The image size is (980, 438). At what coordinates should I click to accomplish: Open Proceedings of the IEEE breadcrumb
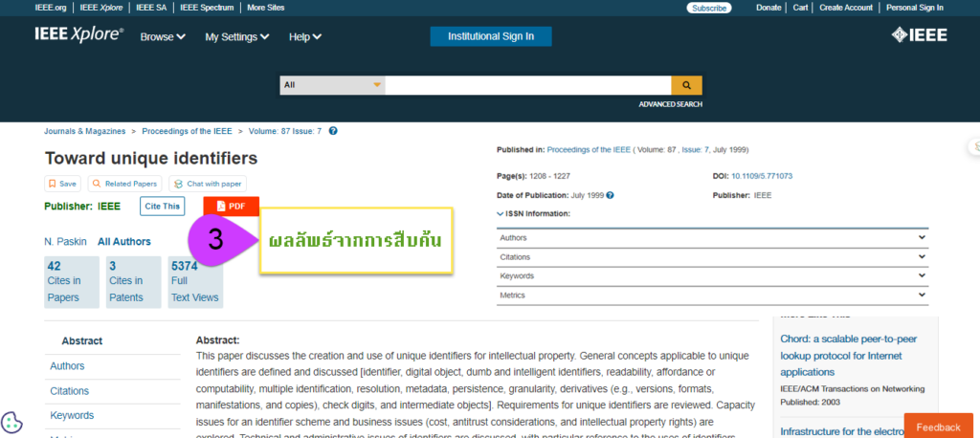187,131
